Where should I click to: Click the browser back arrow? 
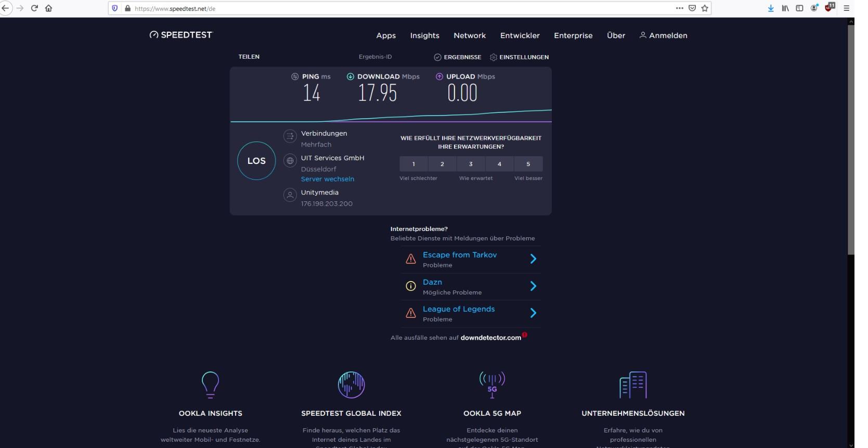pyautogui.click(x=5, y=8)
